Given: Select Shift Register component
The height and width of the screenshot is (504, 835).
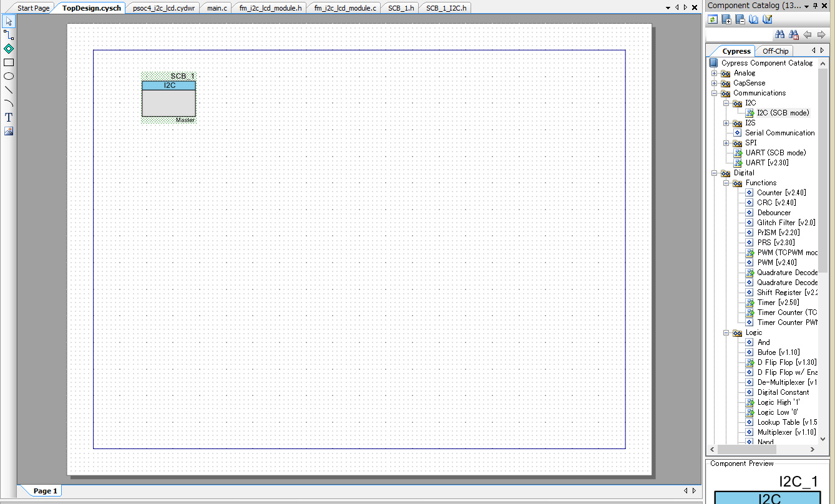Looking at the screenshot, I should [788, 293].
